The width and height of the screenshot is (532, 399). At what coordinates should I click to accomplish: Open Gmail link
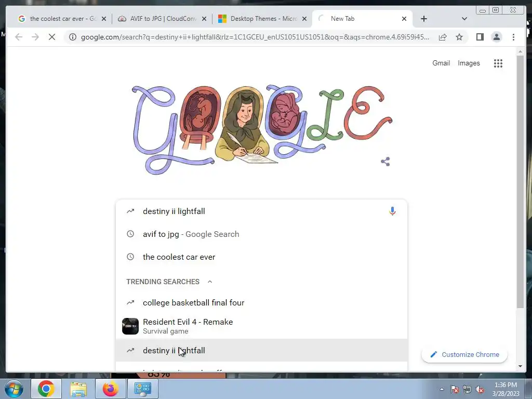pyautogui.click(x=441, y=63)
